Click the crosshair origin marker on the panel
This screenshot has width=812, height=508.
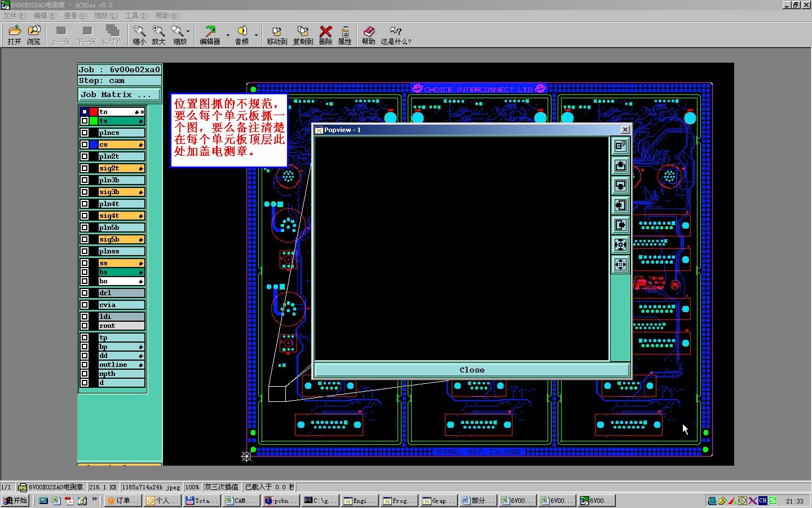tap(246, 457)
